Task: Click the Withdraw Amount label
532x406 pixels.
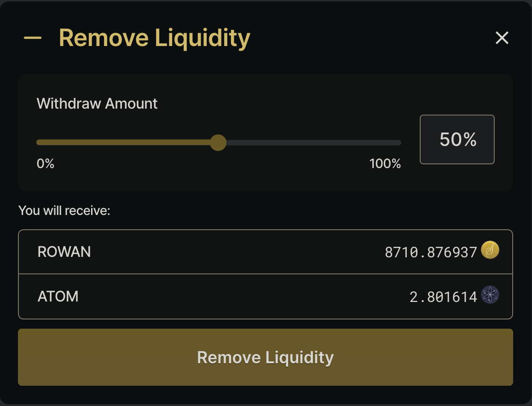Action: coord(97,104)
